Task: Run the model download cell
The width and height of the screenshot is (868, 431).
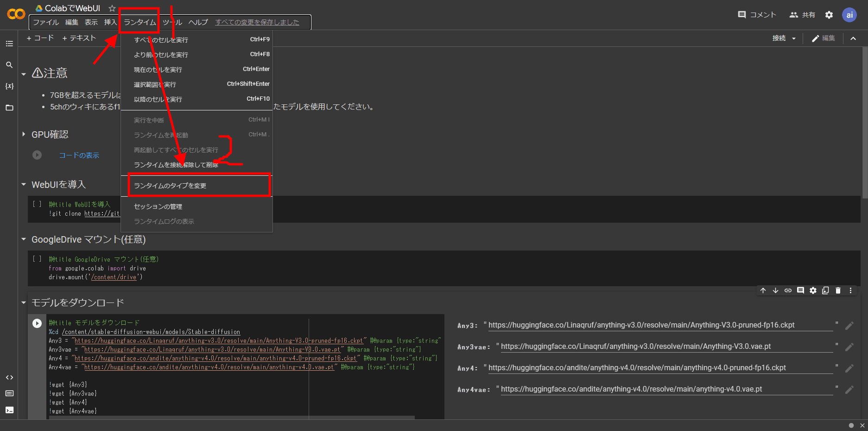Action: (x=37, y=323)
